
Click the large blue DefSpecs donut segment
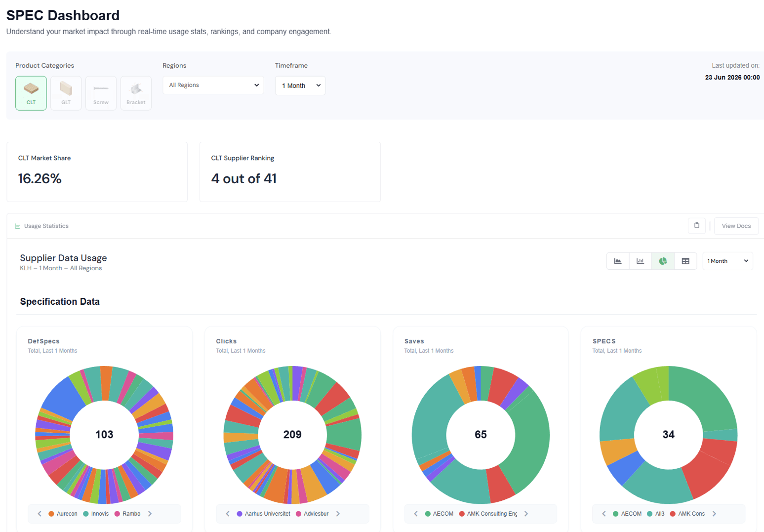coord(63,399)
